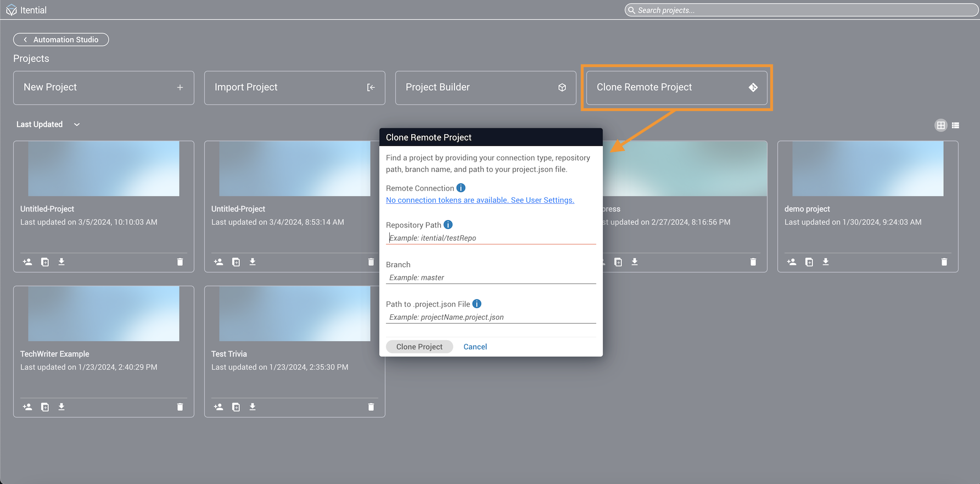
Task: Delete the demo project using trash icon
Action: 944,262
